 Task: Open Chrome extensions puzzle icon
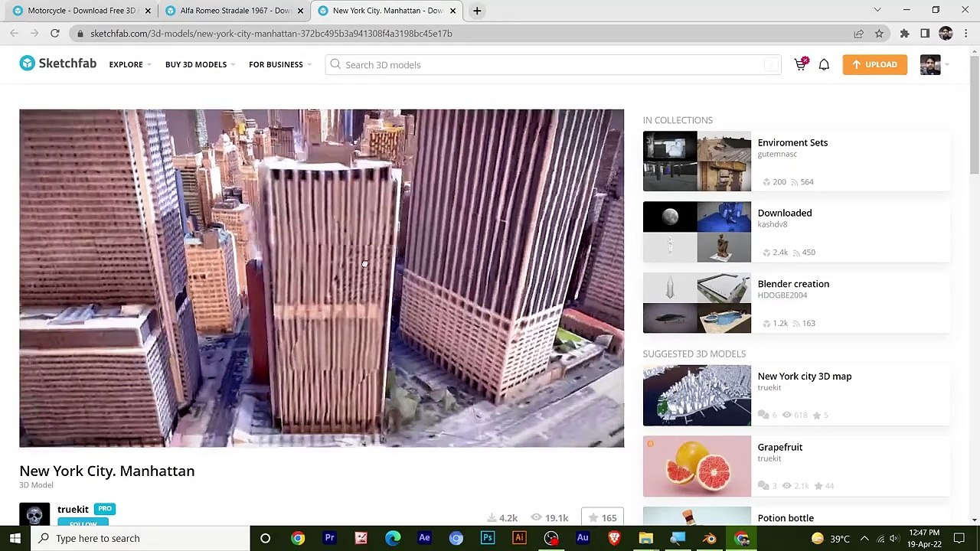tap(904, 34)
